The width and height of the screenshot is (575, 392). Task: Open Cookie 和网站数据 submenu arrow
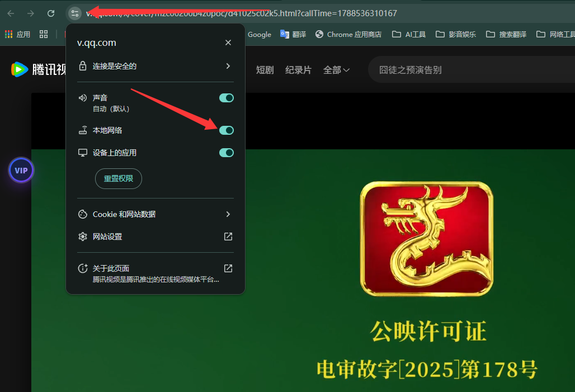[228, 214]
